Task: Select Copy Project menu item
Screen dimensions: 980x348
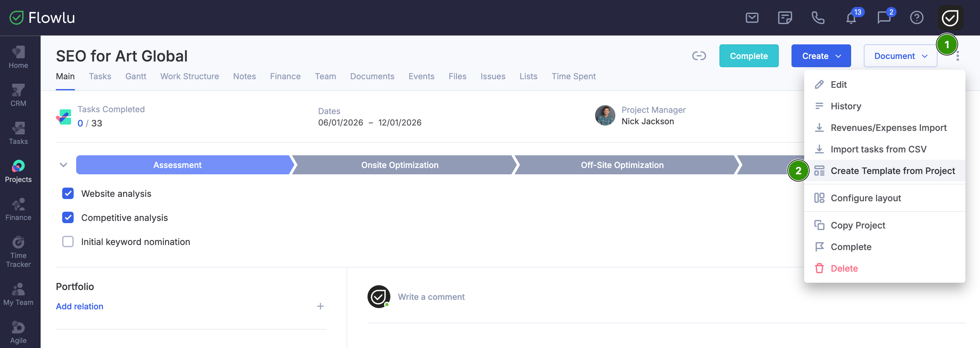Action: click(884, 225)
